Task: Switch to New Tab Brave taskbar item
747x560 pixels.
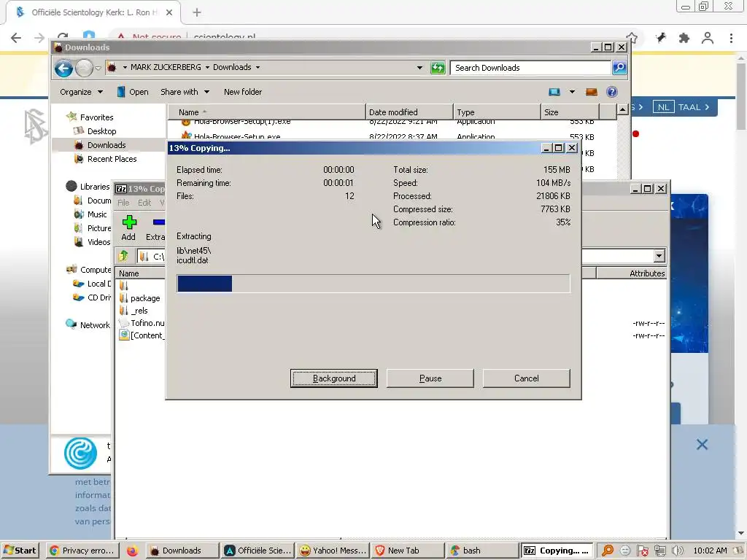Action: (407, 551)
